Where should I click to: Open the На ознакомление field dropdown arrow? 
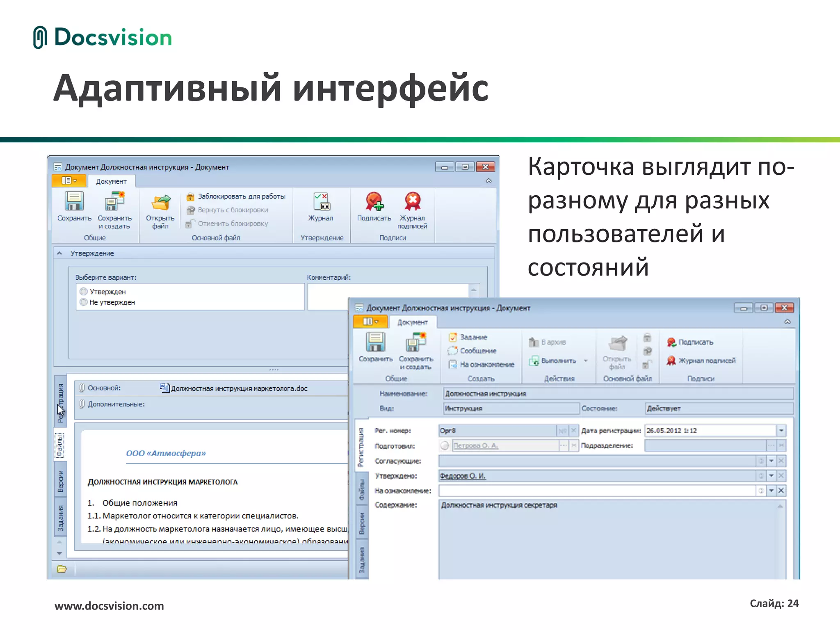click(x=771, y=491)
